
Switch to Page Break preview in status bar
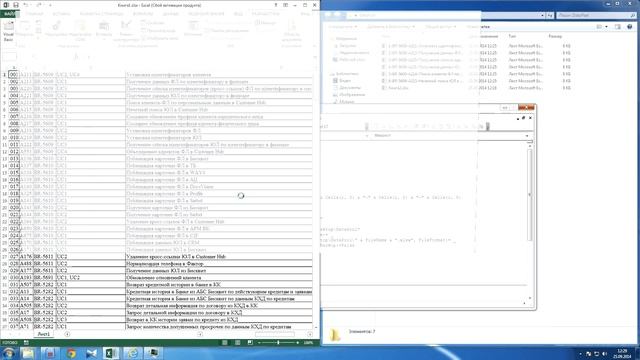250,342
